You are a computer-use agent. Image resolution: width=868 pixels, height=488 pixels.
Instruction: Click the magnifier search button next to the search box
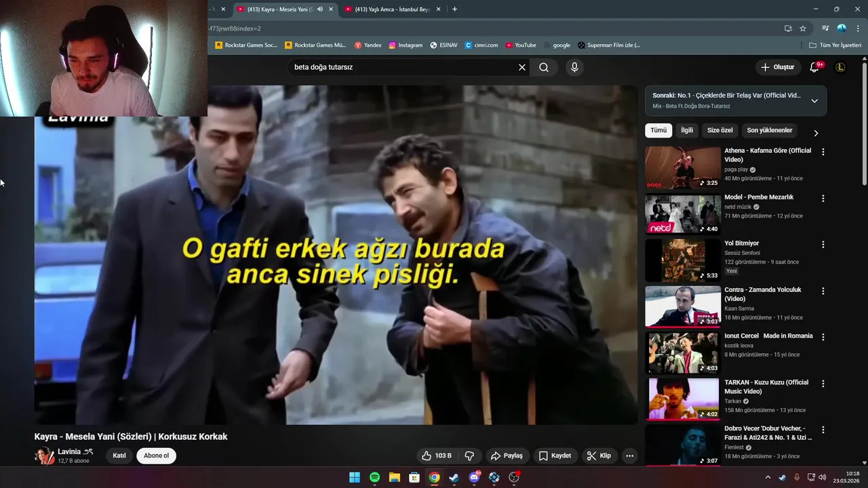(x=544, y=67)
